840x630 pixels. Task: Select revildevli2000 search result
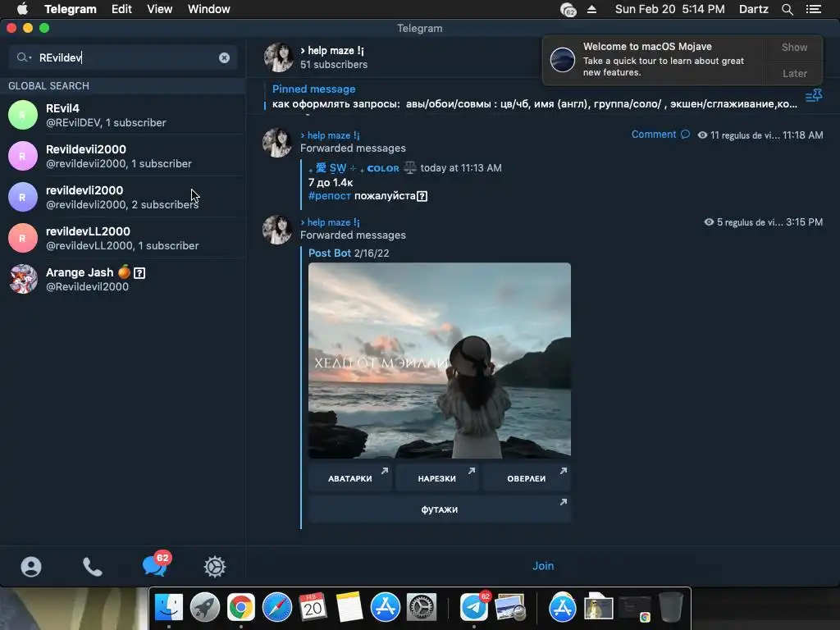pos(123,197)
